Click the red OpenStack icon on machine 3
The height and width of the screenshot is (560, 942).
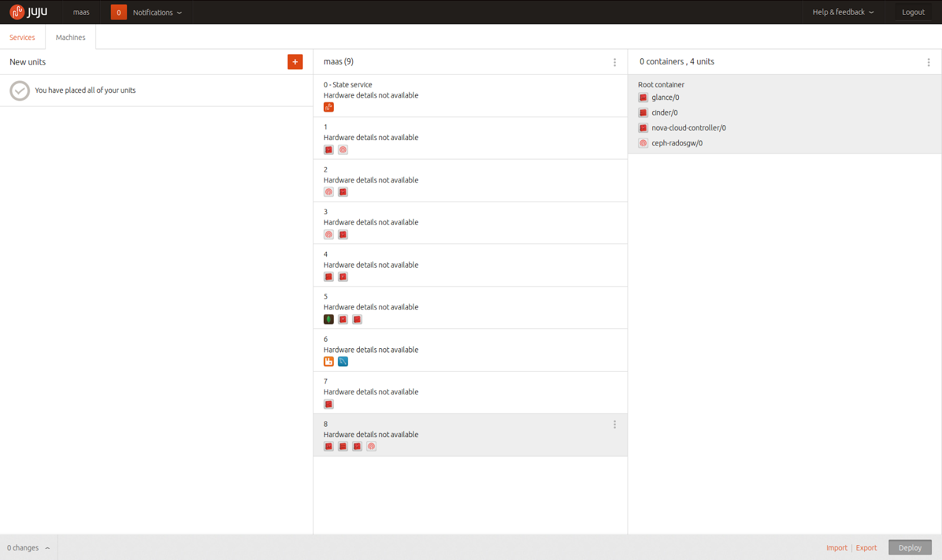click(343, 235)
